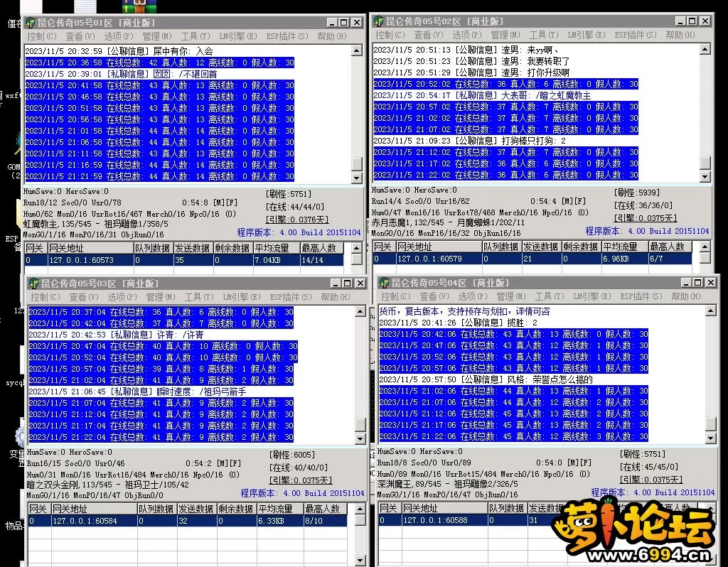This screenshot has height=567, width=728.
Task: Click the gateway table scroll-up arrow in the 03区 window
Action: (360, 509)
